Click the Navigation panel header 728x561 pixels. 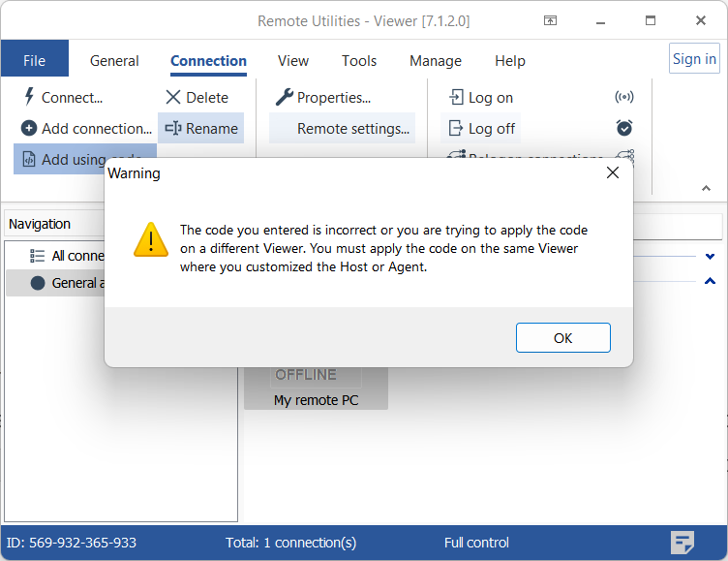(54, 224)
